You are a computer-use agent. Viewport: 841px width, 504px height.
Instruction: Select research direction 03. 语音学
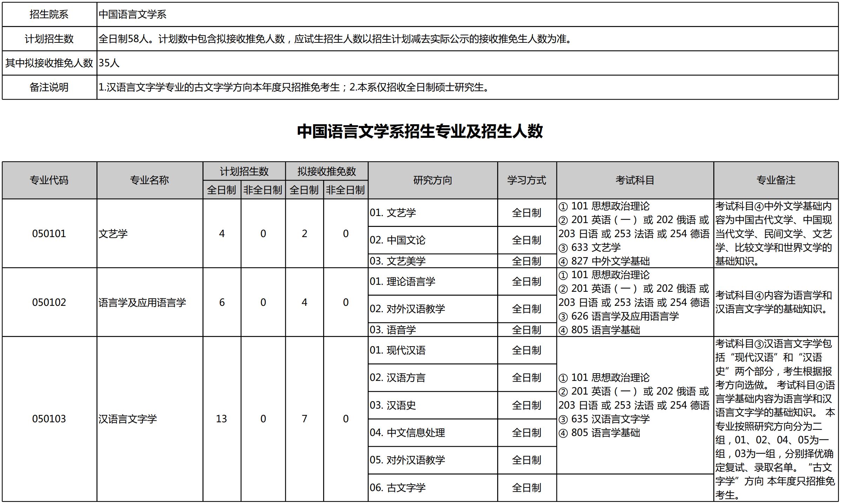pyautogui.click(x=393, y=330)
